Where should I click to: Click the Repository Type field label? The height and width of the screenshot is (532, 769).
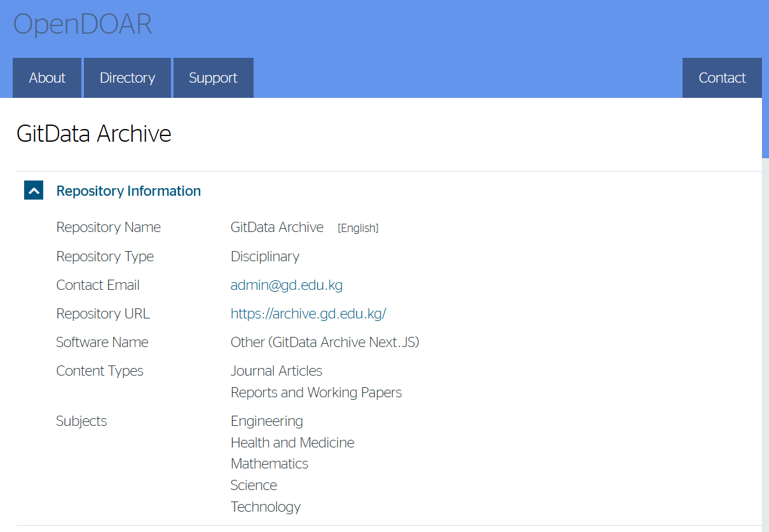pyautogui.click(x=105, y=256)
